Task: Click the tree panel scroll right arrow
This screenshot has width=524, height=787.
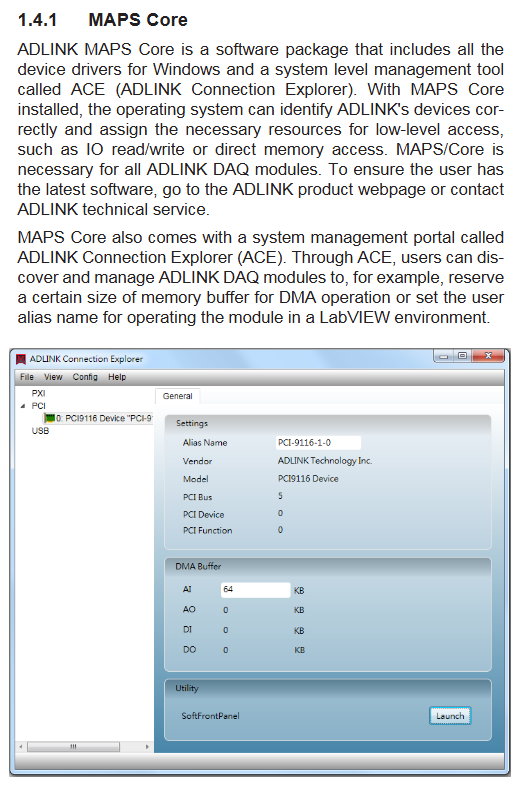Action: [147, 747]
